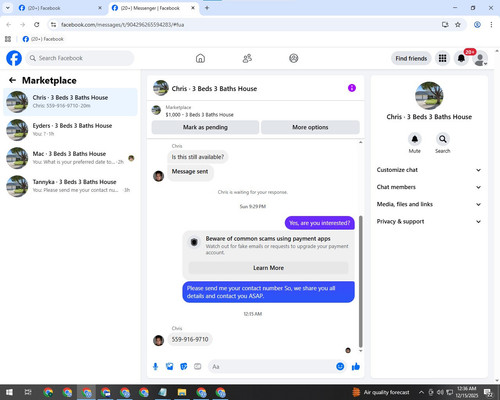The height and width of the screenshot is (400, 500).
Task: Send a thumbs-up like
Action: pos(356,367)
